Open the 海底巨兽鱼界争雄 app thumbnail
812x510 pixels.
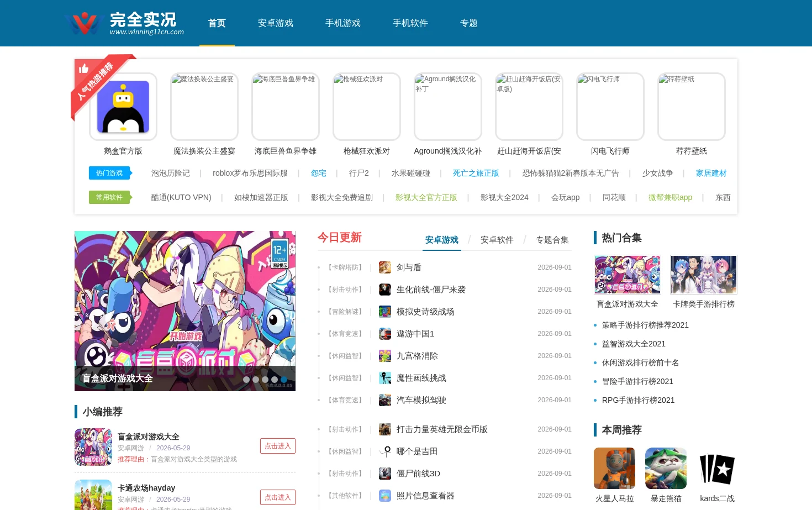coord(286,107)
